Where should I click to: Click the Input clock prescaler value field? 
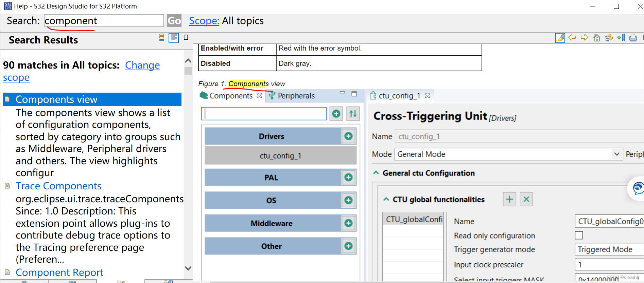(x=609, y=264)
